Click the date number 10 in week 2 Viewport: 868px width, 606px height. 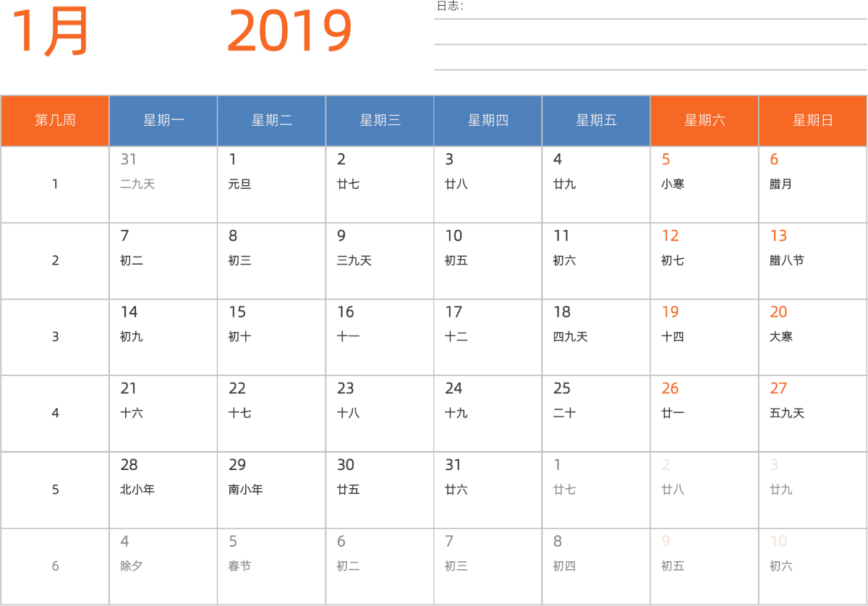[x=454, y=236]
